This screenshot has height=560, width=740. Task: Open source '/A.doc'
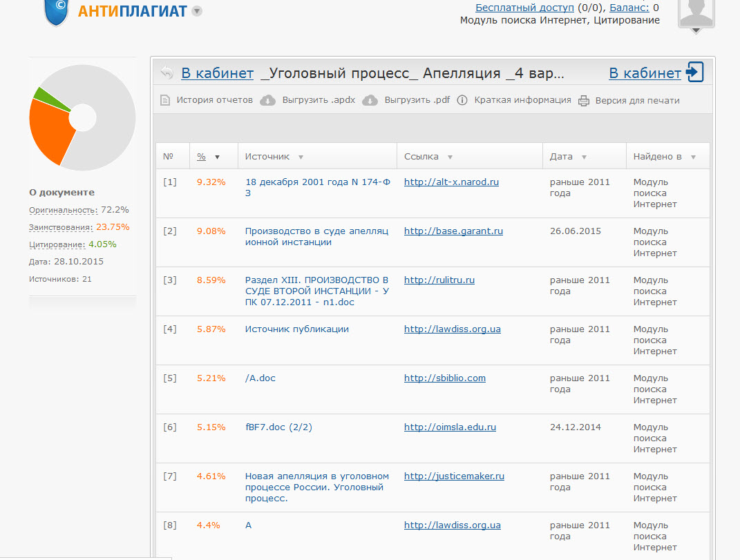click(x=260, y=378)
